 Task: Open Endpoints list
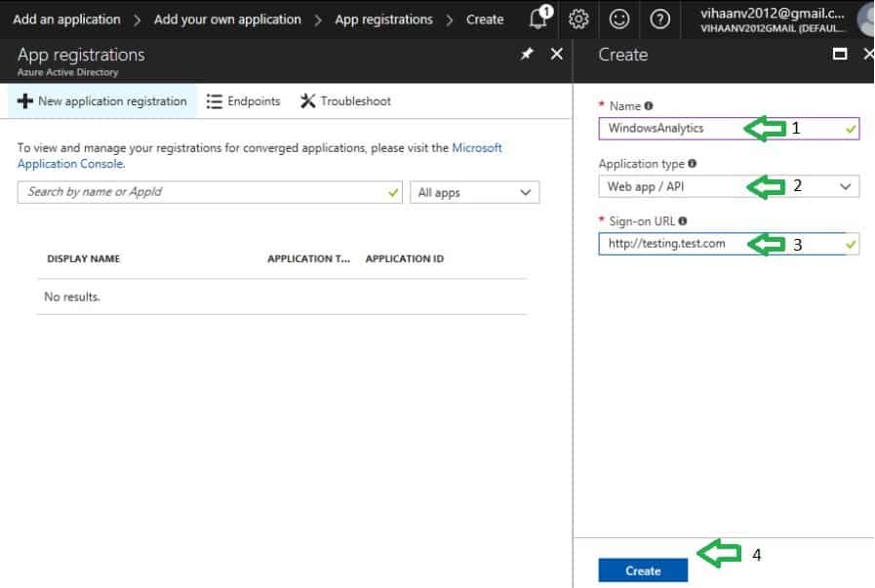point(243,101)
